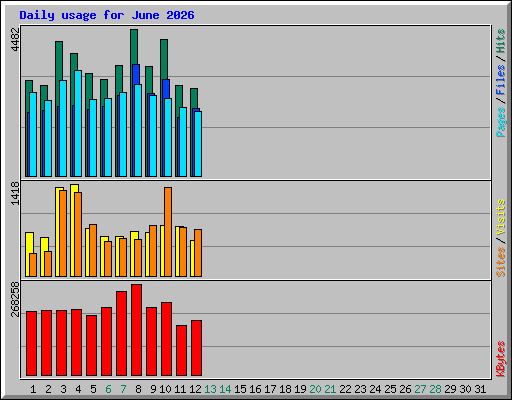The width and height of the screenshot is (512, 400).
Task: Click the red KBytes bar for day 1
Action: [31, 343]
